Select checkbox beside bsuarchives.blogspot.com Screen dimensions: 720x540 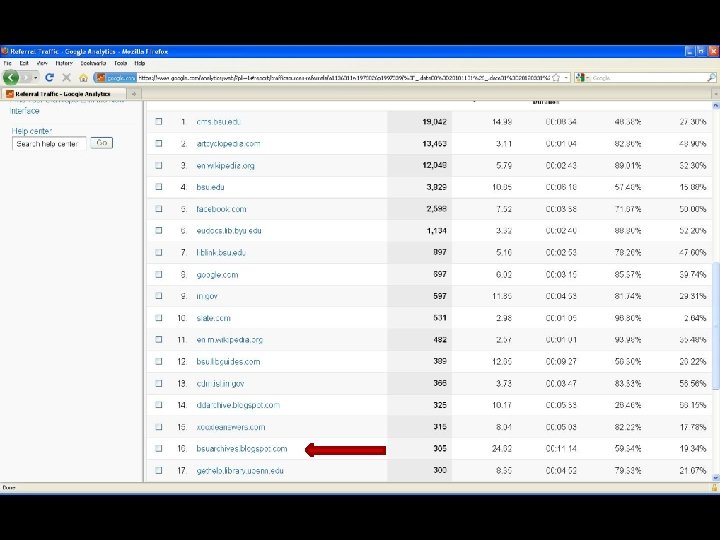(159, 449)
